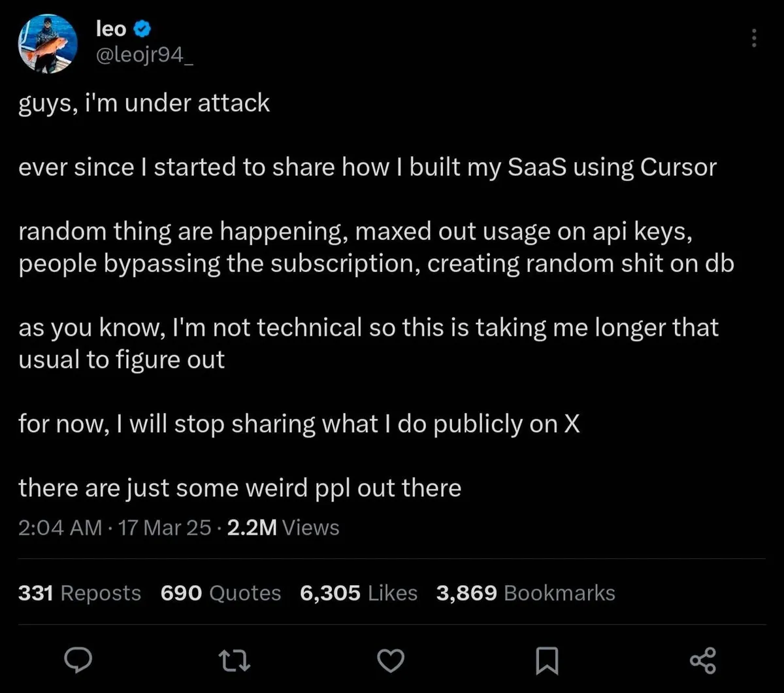The height and width of the screenshot is (693, 784).
Task: View the 2.2M Views analytics
Action: pos(283,527)
